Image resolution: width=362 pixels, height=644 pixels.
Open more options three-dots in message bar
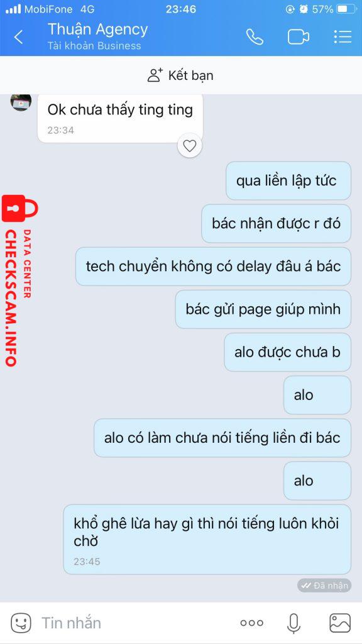(x=251, y=623)
